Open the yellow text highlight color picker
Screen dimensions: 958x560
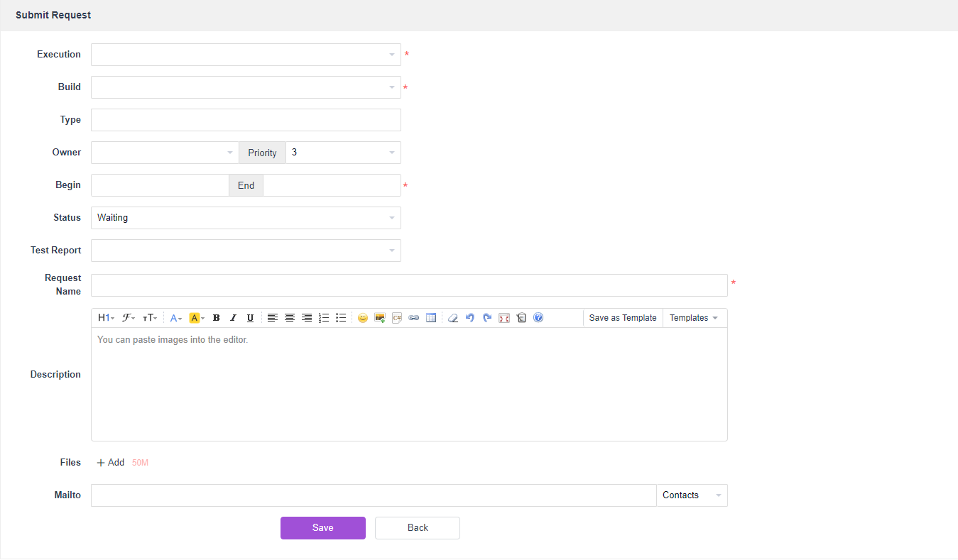pyautogui.click(x=197, y=318)
